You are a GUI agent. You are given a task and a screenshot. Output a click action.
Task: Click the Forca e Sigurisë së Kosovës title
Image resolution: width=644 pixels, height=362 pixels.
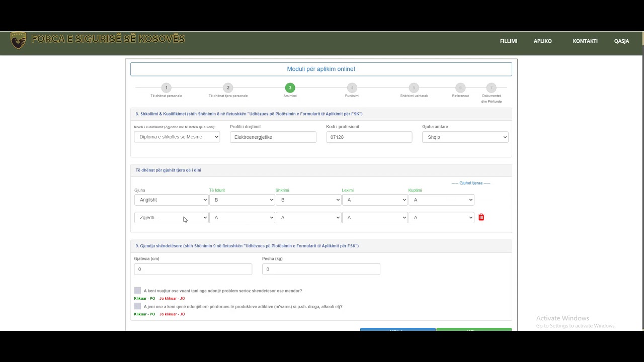point(108,39)
